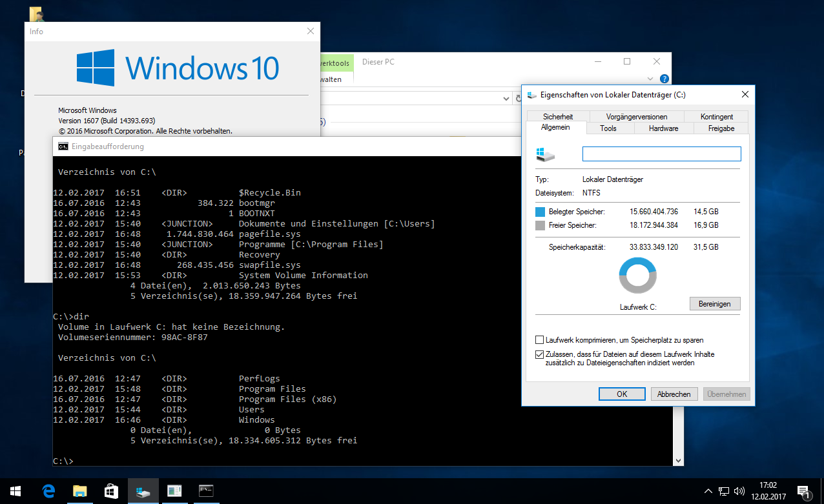The image size is (824, 504).
Task: Maximize the Dieser PC Explorer window
Action: (x=627, y=62)
